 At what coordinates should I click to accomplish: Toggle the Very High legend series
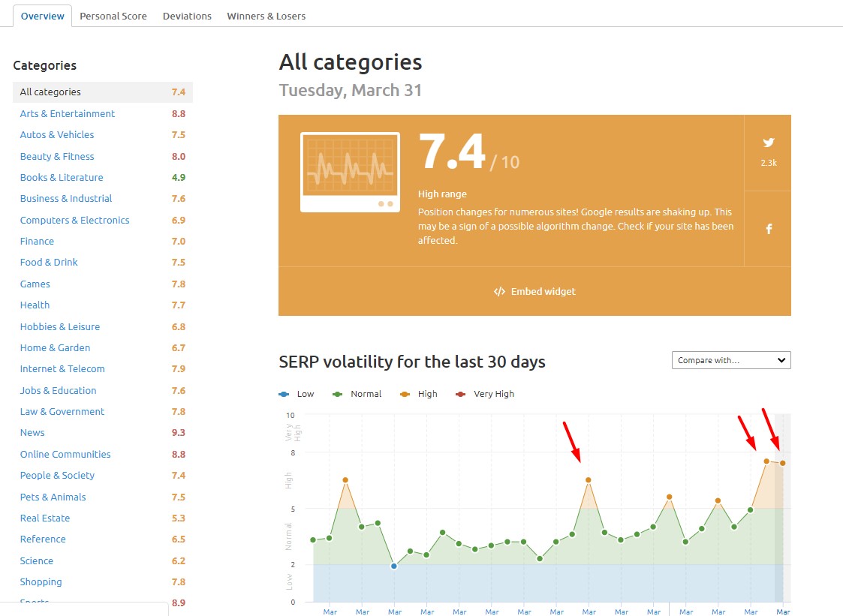coord(485,394)
